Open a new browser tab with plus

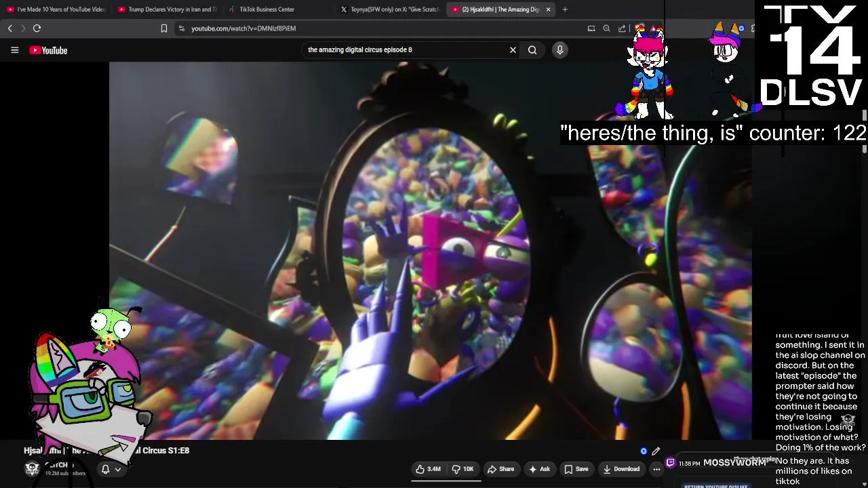coord(565,9)
